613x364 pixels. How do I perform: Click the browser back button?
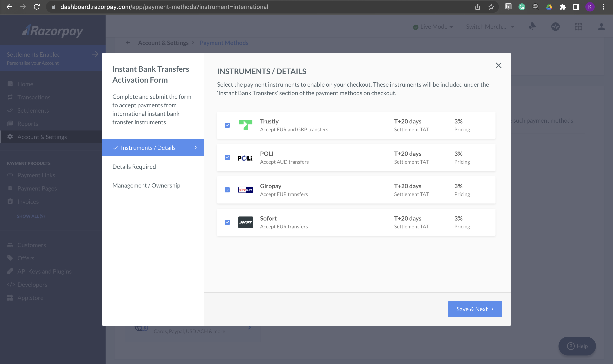9,7
